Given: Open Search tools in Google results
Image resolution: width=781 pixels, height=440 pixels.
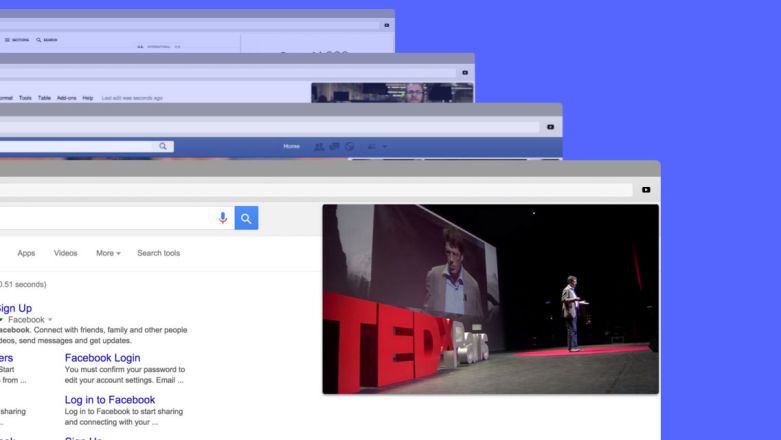Looking at the screenshot, I should [158, 253].
